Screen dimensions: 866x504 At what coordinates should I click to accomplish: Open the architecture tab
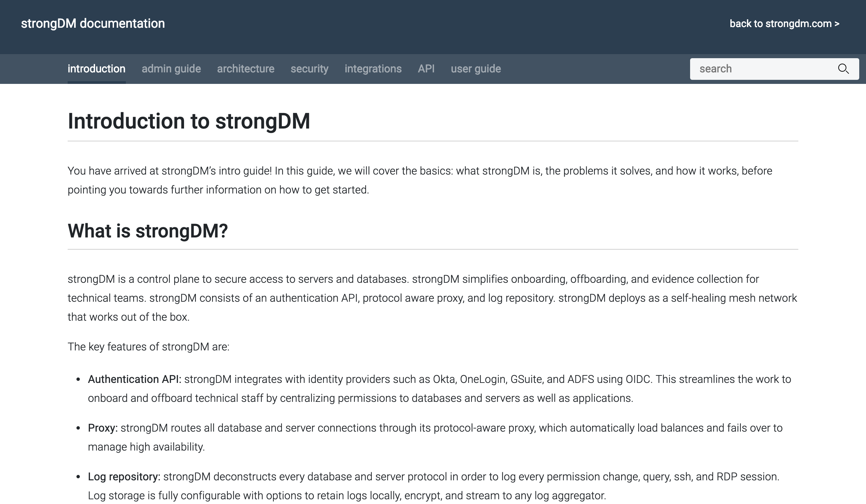(x=246, y=69)
